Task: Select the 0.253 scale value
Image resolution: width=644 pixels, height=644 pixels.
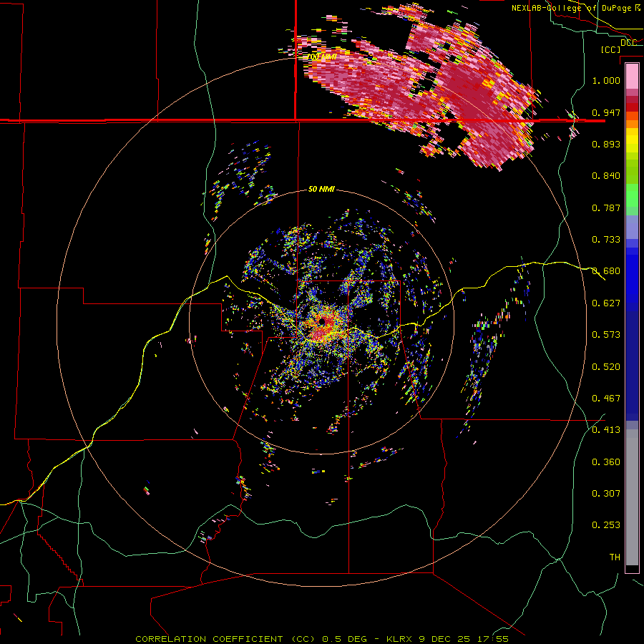Action: pyautogui.click(x=606, y=525)
